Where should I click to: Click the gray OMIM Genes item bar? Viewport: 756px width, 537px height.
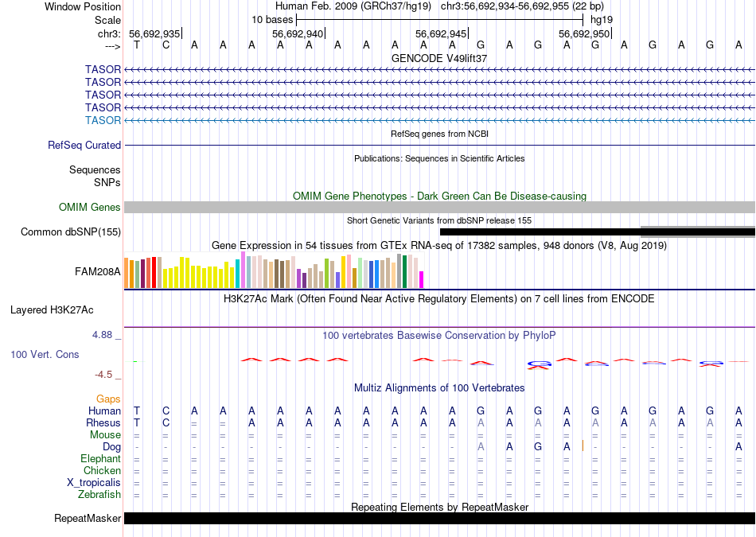point(439,208)
